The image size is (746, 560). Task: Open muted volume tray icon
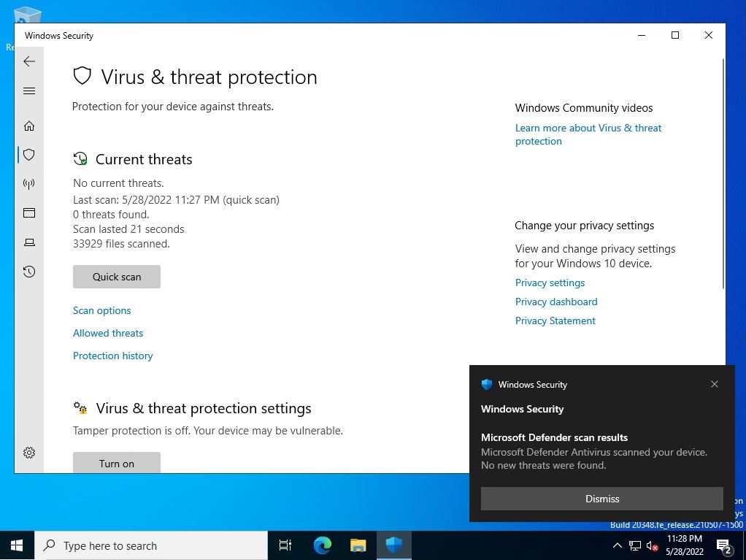(652, 545)
